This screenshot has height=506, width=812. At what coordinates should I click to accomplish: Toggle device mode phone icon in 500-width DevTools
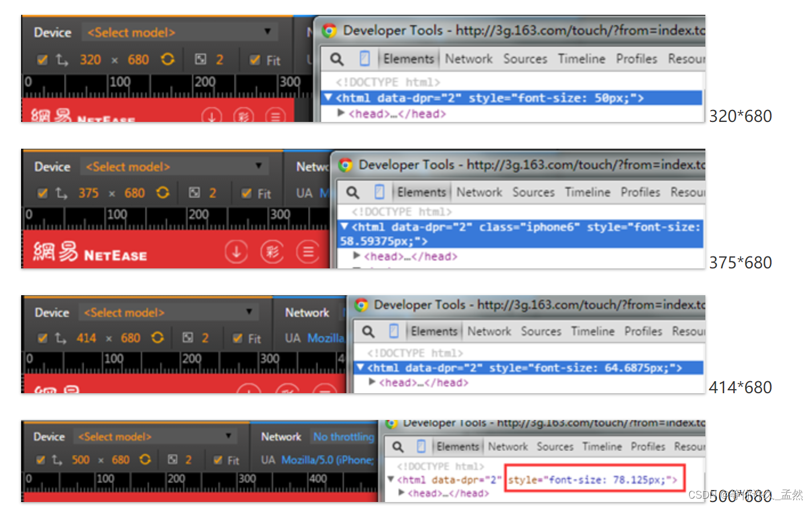pos(421,446)
